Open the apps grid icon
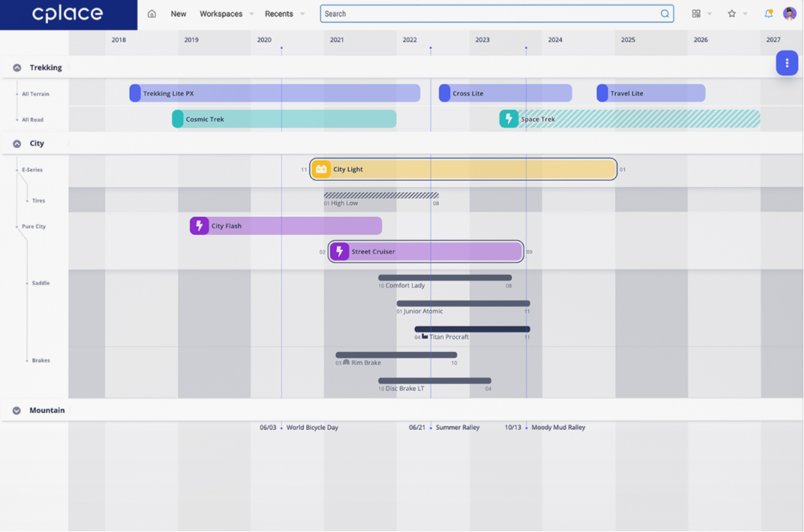This screenshot has height=532, width=804. point(696,14)
